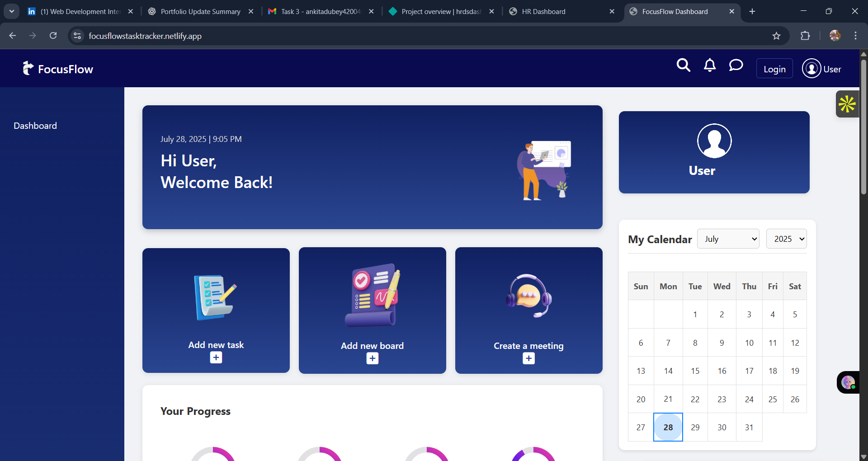Open the search magnifier icon
The width and height of the screenshot is (868, 461).
pyautogui.click(x=683, y=66)
